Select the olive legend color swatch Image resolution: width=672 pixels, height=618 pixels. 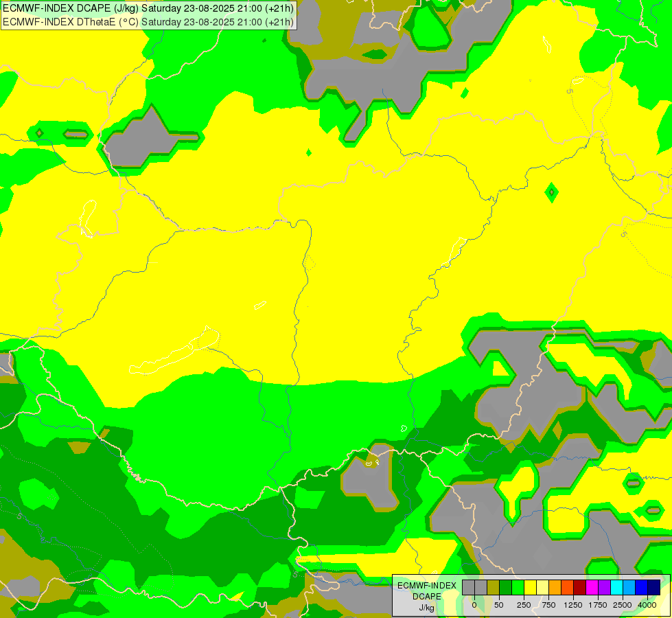click(x=494, y=587)
